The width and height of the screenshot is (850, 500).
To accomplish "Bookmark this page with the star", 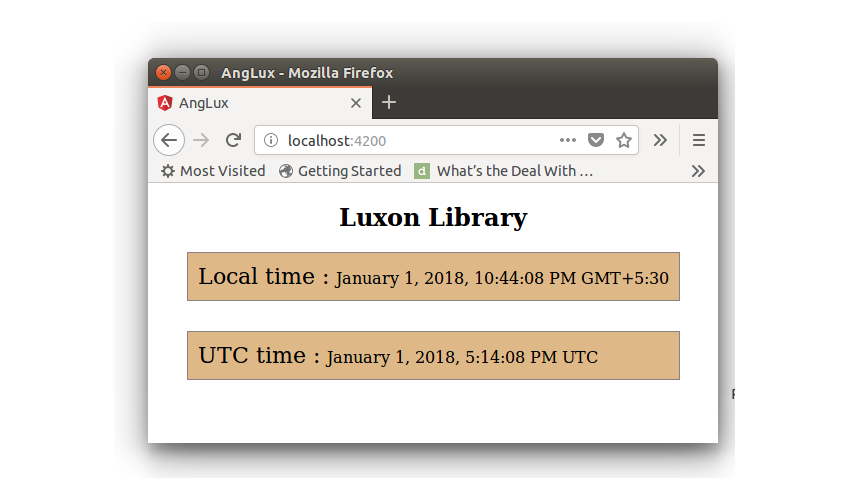I will pos(624,140).
